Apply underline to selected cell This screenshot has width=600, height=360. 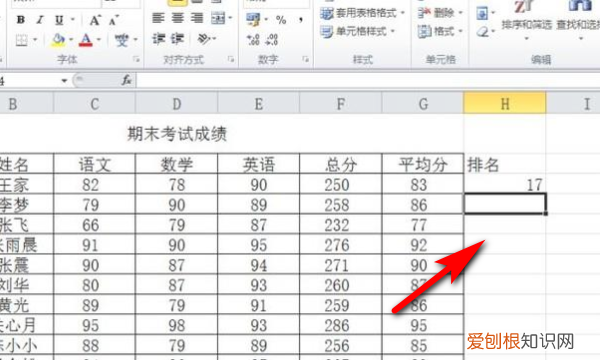59,20
